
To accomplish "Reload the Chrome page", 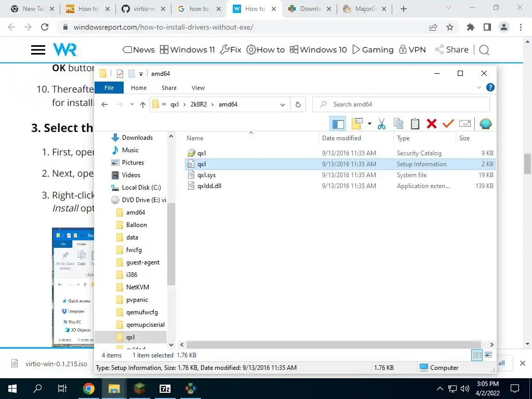I will 45,27.
